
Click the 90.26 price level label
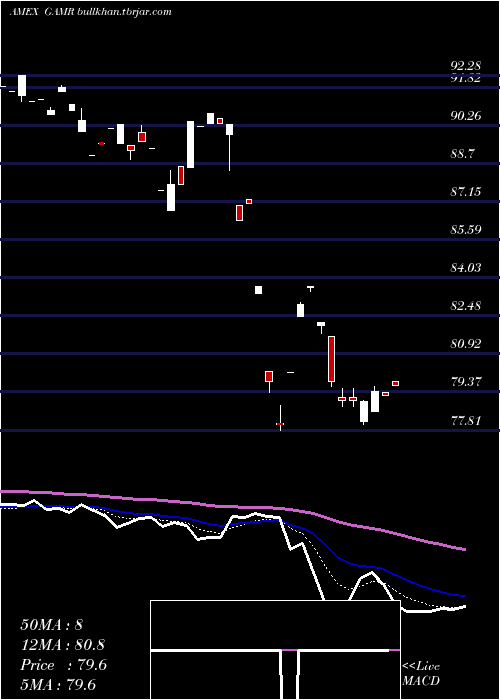coord(466,116)
